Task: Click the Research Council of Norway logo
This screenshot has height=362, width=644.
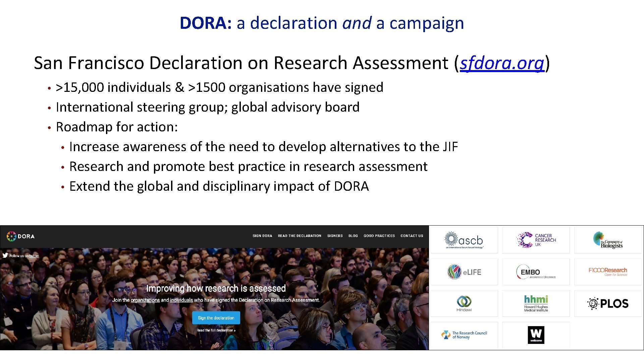Action: point(464,335)
